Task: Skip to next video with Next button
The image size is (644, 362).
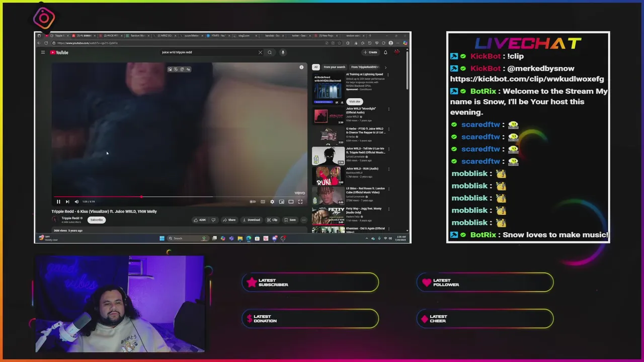Action: point(67,202)
